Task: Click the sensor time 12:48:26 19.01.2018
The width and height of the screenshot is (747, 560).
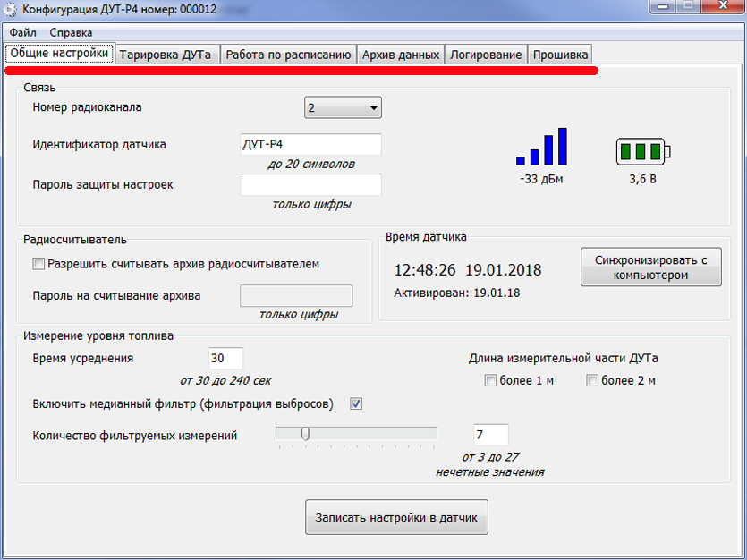Action: [x=468, y=270]
